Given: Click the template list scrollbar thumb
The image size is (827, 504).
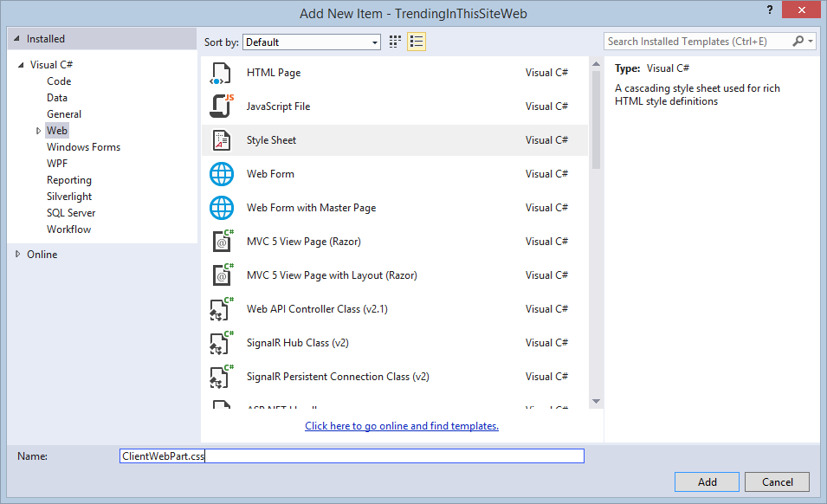Looking at the screenshot, I should click(x=596, y=120).
